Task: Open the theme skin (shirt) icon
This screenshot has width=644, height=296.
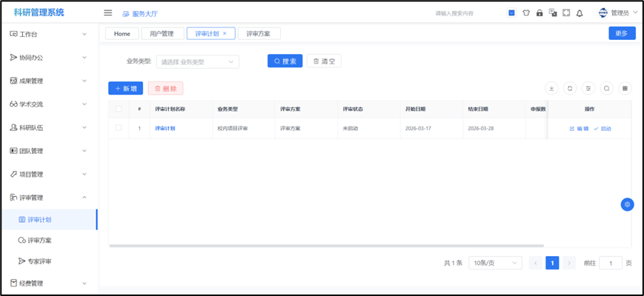Action: 525,13
